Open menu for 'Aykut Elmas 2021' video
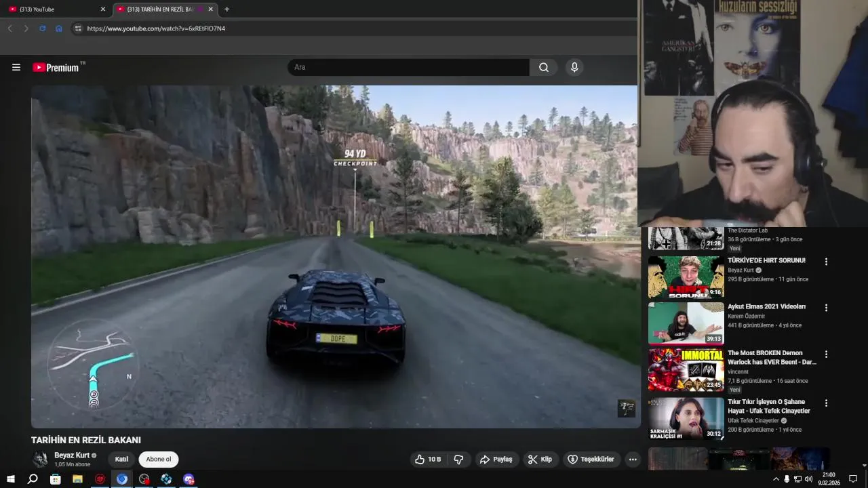Image resolution: width=868 pixels, height=488 pixels. pyautogui.click(x=826, y=308)
